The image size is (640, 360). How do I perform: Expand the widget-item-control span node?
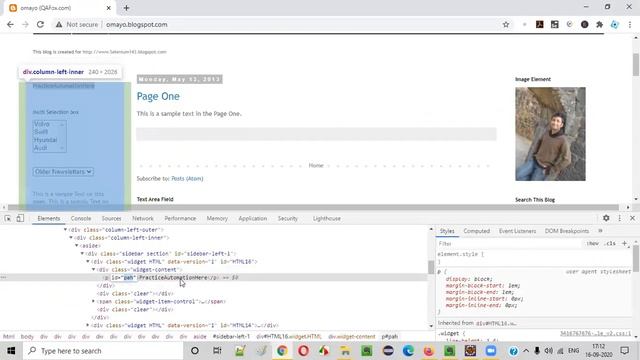tap(93, 301)
